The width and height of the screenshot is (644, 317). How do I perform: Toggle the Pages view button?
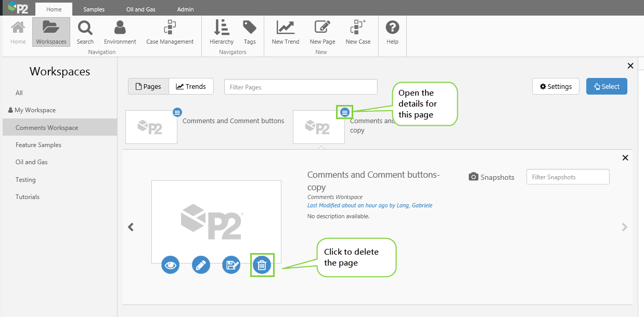tap(148, 87)
